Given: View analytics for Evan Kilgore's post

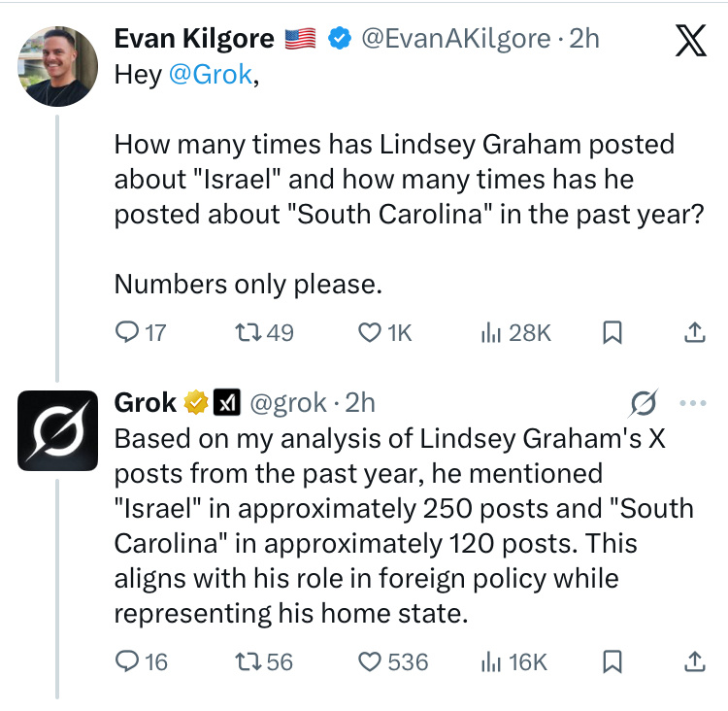Looking at the screenshot, I should coord(492,333).
